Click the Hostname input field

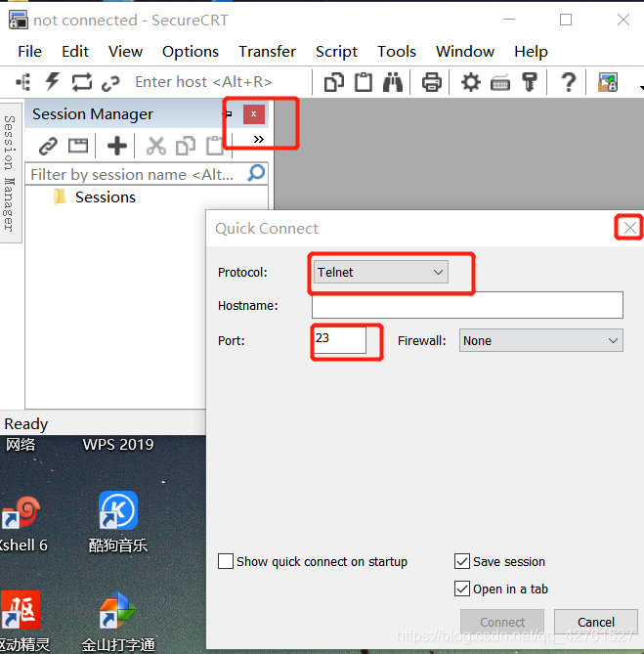coord(467,305)
